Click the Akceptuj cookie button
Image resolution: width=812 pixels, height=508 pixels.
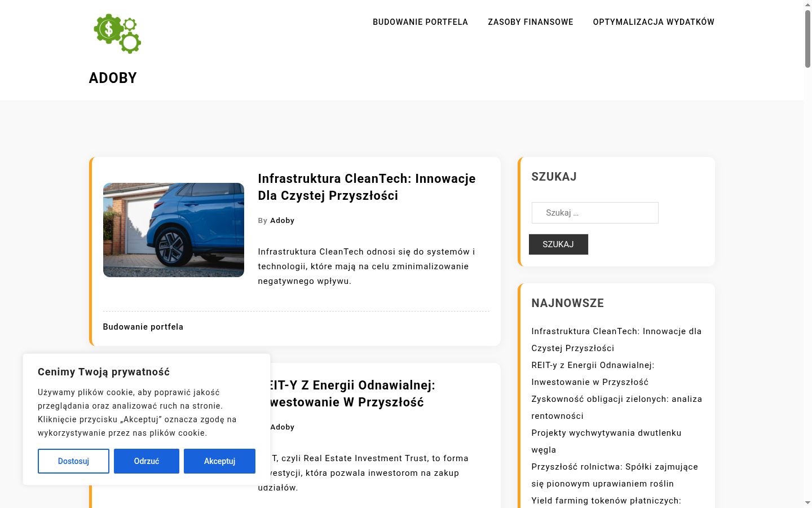tap(219, 461)
